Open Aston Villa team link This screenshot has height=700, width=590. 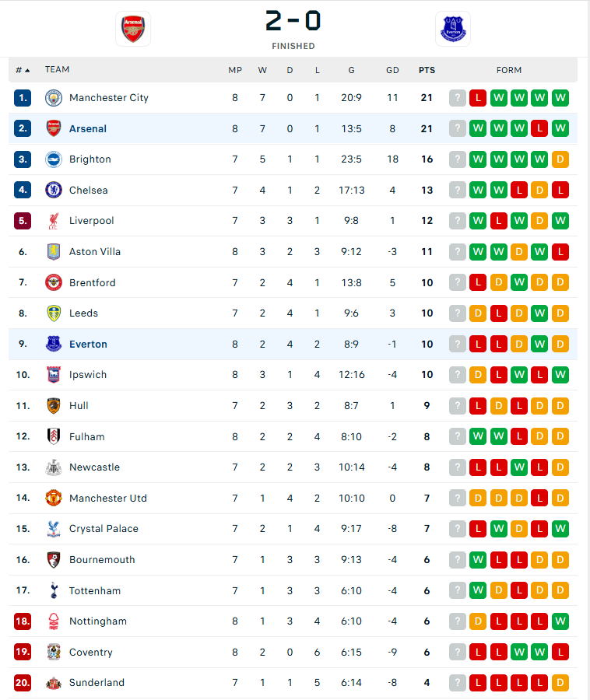95,252
